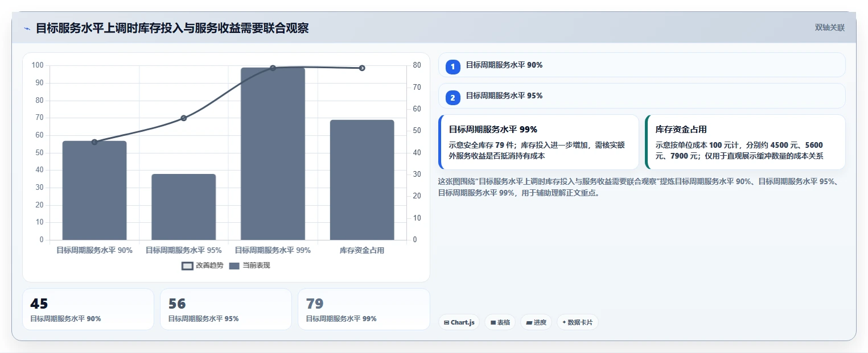The image size is (868, 353).
Task: Click the Chart.js tag
Action: pyautogui.click(x=459, y=322)
